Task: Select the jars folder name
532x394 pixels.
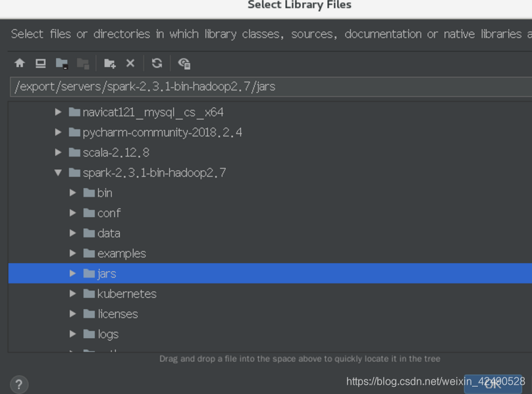Action: tap(107, 274)
